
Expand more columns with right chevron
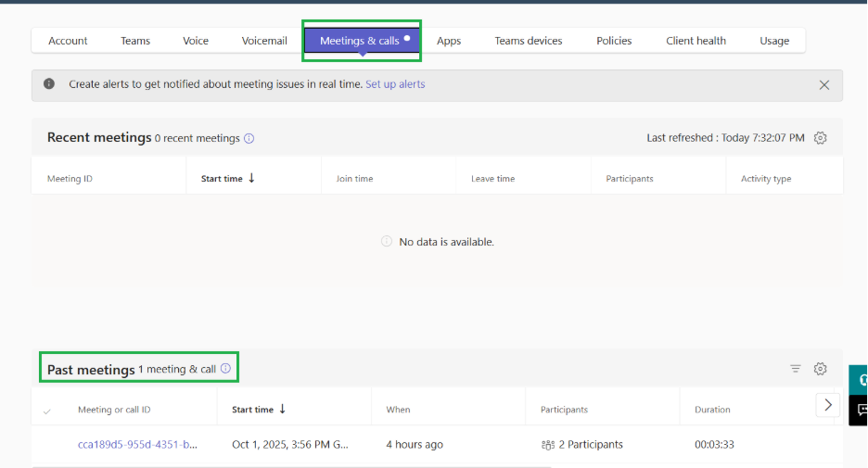828,405
